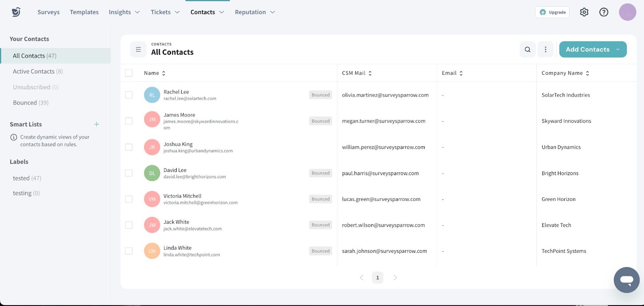This screenshot has width=644, height=306.
Task: Open the help question mark icon
Action: tap(604, 12)
